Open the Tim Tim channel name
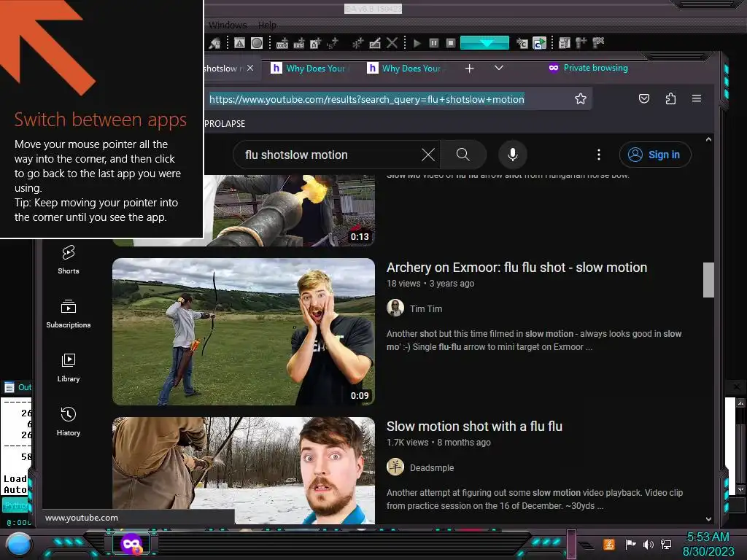Image resolution: width=747 pixels, height=560 pixels. [426, 308]
